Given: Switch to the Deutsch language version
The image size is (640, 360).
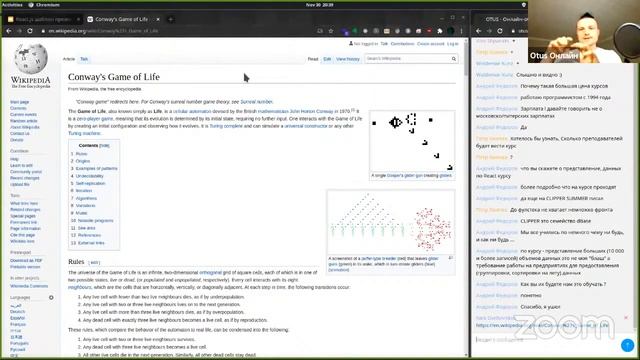Looking at the screenshot, I should pyautogui.click(x=18, y=312).
